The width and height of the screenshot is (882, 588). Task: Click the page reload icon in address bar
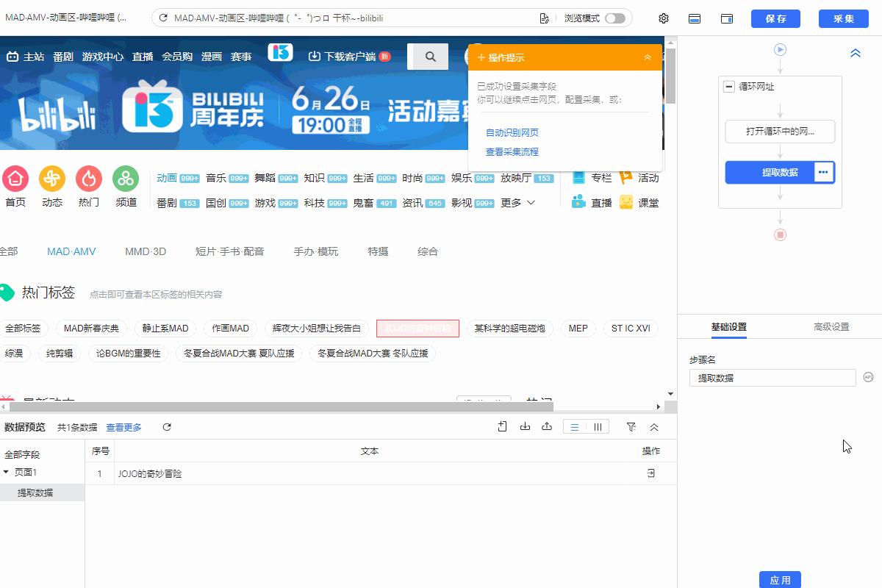163,18
